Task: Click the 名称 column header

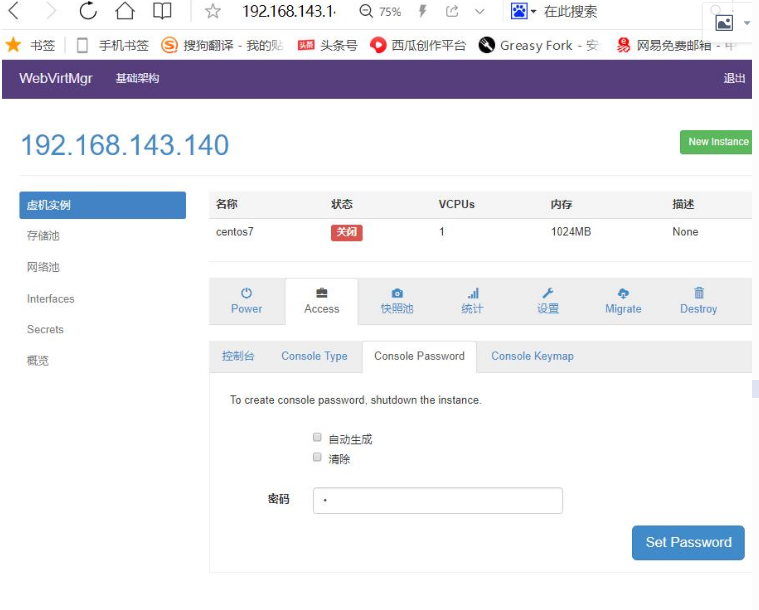Action: click(227, 204)
